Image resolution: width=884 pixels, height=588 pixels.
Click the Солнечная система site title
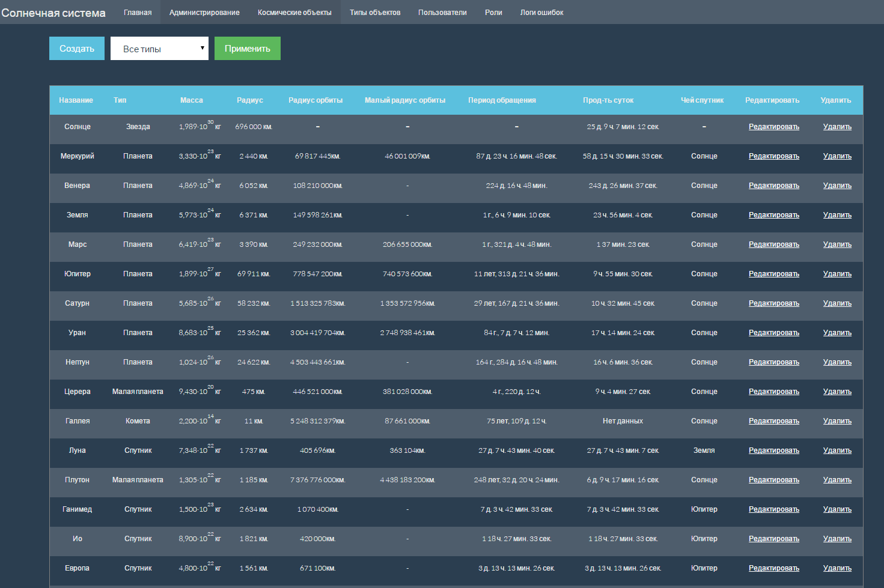pos(53,13)
